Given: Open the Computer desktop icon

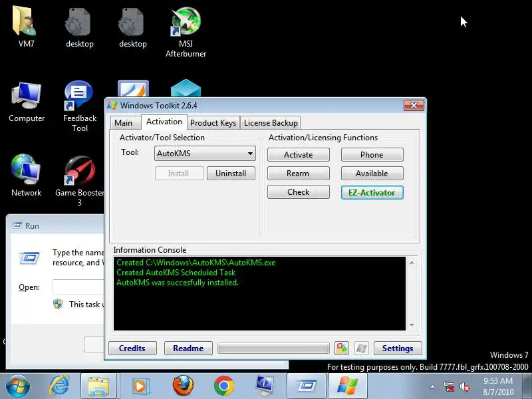Looking at the screenshot, I should (x=26, y=102).
